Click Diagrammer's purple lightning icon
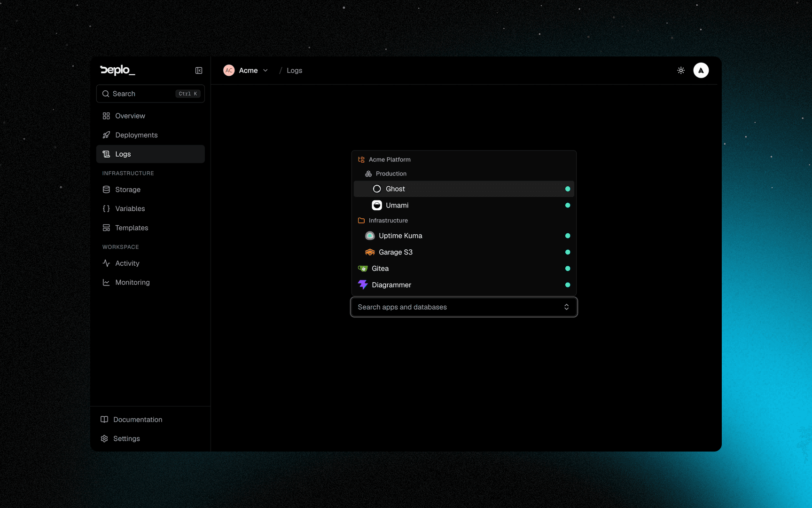The height and width of the screenshot is (508, 812). (363, 285)
